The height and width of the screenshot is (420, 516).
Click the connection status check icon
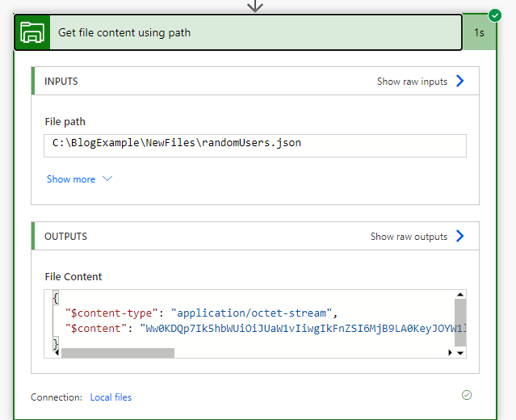point(466,395)
